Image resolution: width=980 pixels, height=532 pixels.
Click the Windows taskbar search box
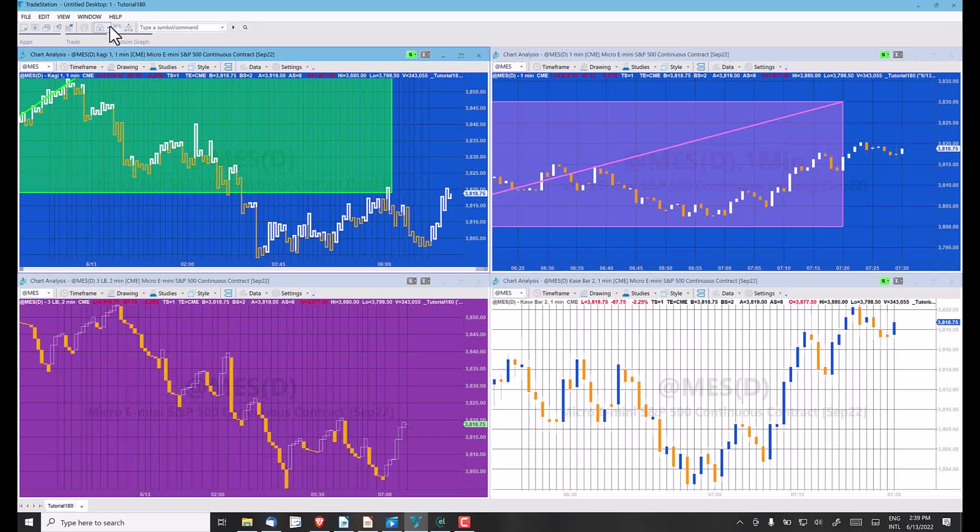pyautogui.click(x=126, y=522)
